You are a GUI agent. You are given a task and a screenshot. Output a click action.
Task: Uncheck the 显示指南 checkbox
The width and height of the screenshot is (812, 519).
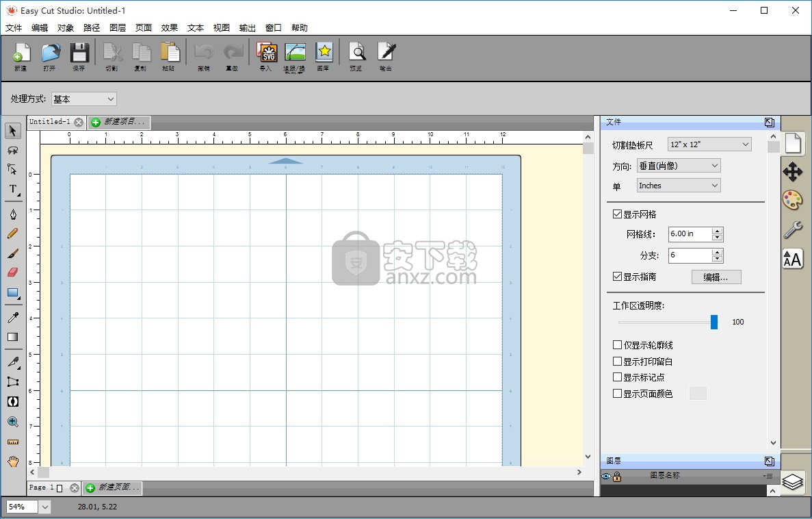[x=617, y=277]
